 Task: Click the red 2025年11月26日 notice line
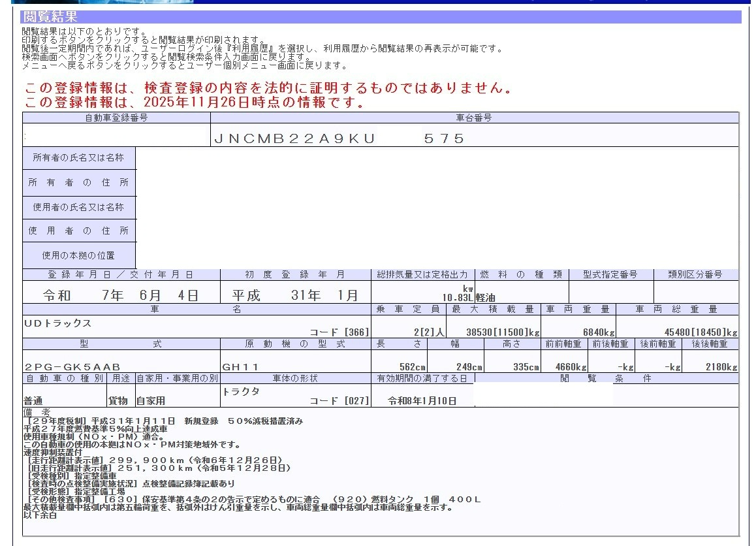194,103
